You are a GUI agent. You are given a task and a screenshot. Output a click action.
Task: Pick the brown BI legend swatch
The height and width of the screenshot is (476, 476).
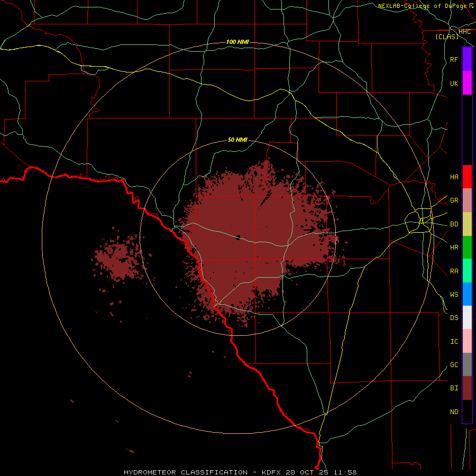point(467,388)
